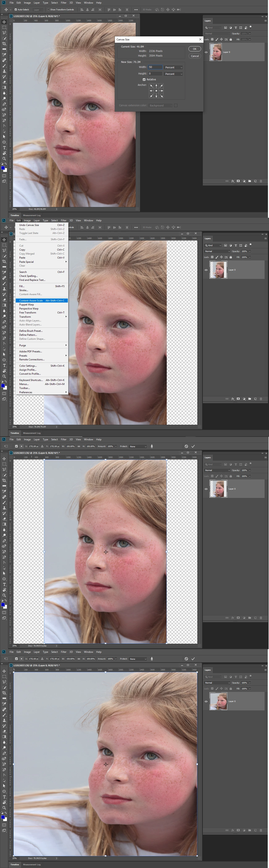Click new group folder icon in W 100.00% window Layers panel
This screenshot has height=868, width=269.
click(249, 618)
